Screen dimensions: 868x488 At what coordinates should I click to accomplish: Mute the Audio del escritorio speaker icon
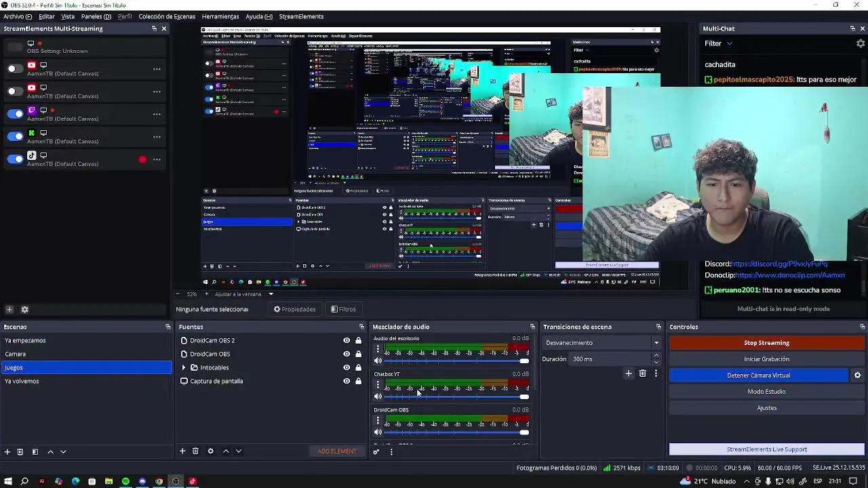coord(378,361)
